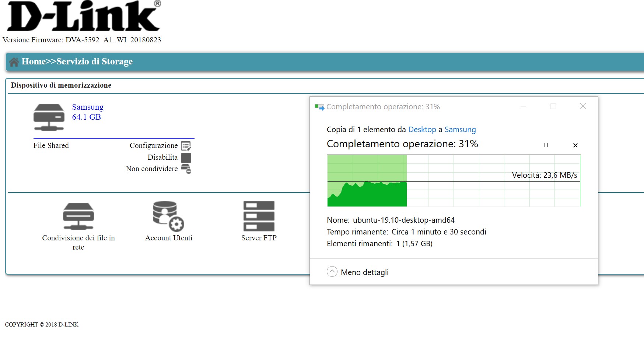This screenshot has height=360, width=644.
Task: Collapse details with the chevron circle
Action: pos(332,272)
